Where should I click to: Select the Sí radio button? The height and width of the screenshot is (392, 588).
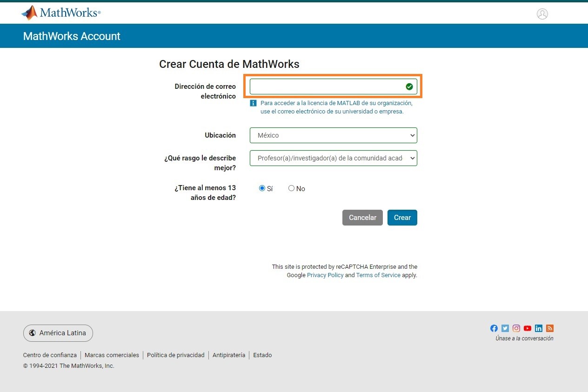tap(262, 188)
